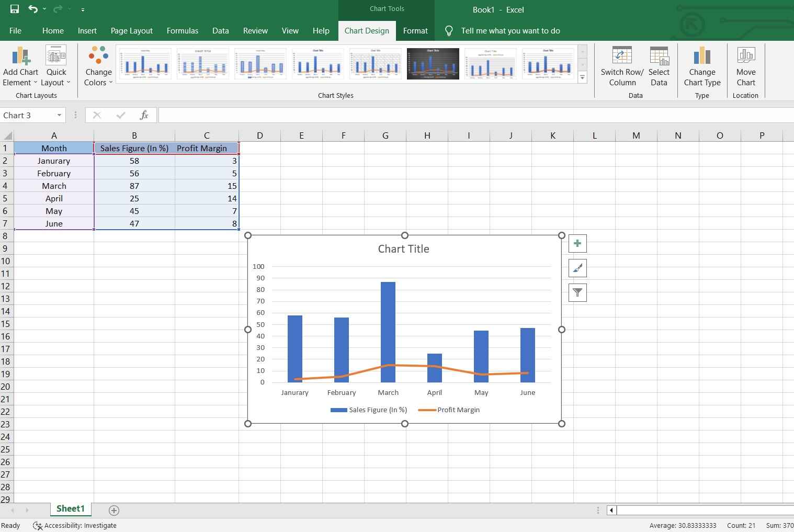
Task: Open Add Chart Element menu
Action: [21, 66]
